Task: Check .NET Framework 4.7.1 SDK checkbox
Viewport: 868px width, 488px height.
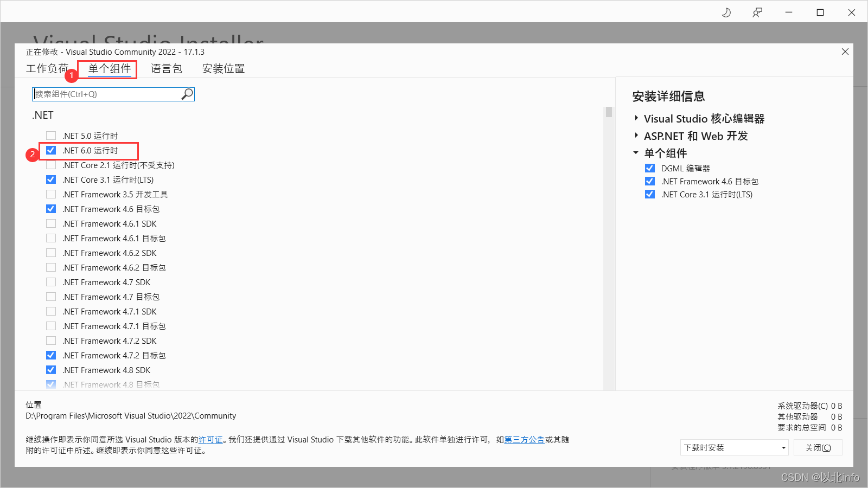Action: pos(51,311)
